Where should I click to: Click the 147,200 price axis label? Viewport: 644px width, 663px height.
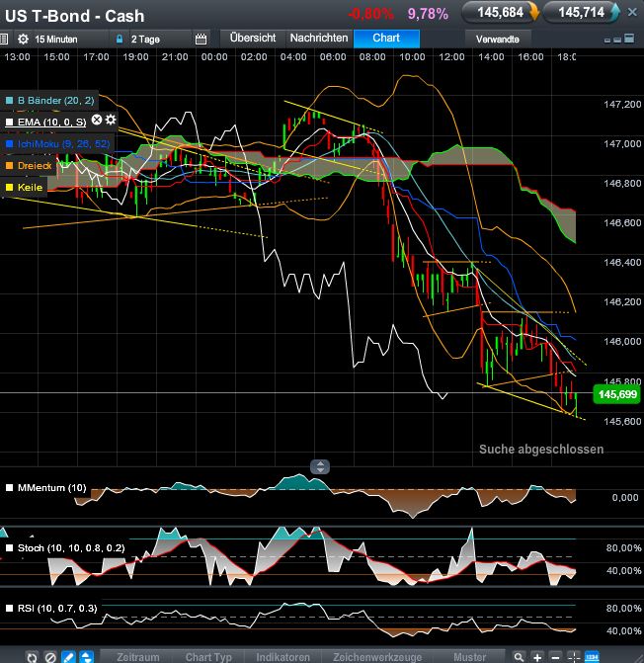(622, 105)
